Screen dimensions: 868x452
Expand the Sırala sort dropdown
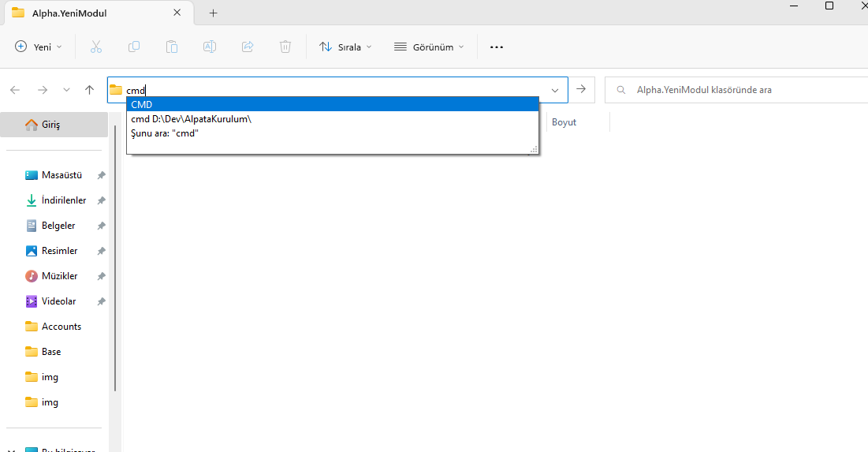[x=345, y=47]
